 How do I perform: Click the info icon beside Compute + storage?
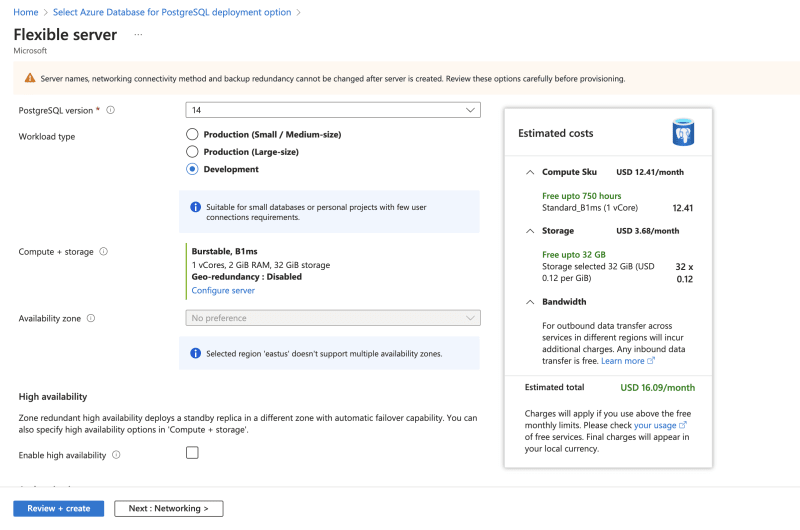(x=104, y=251)
